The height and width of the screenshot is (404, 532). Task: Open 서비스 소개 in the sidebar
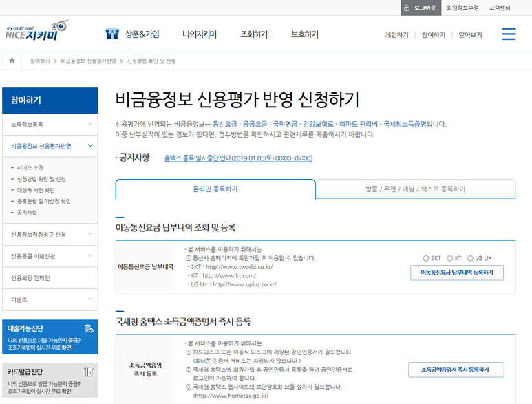pyautogui.click(x=30, y=167)
